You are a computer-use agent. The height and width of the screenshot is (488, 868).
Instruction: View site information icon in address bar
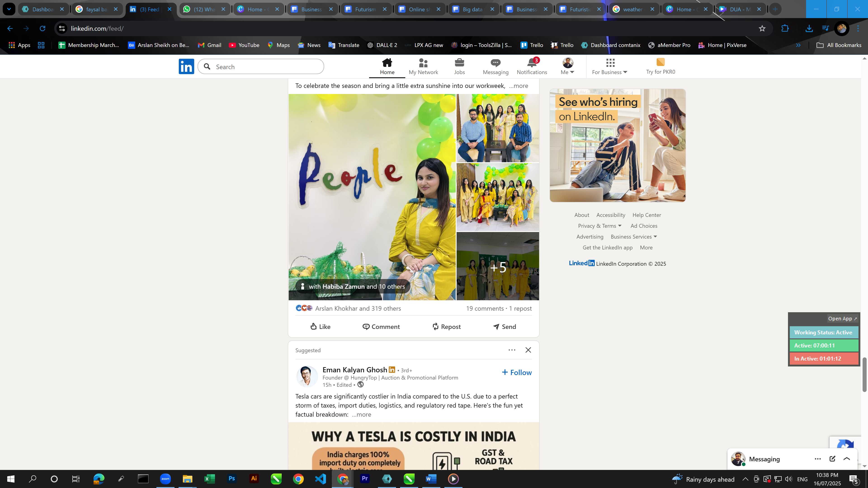pos(62,29)
